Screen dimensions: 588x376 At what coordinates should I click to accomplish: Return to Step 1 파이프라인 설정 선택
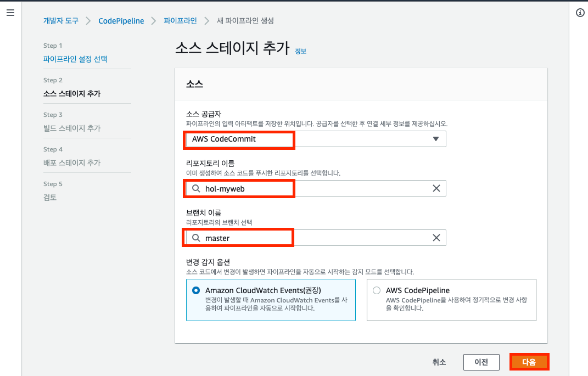[75, 59]
